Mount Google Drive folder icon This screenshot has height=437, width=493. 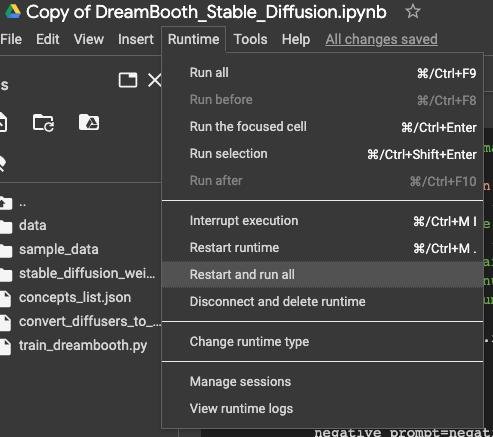pos(89,122)
